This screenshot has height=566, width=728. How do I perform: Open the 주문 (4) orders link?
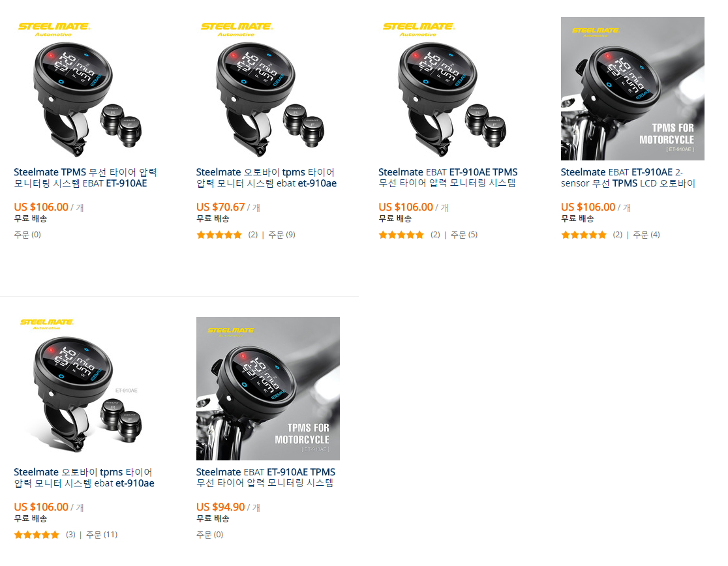[x=646, y=235]
